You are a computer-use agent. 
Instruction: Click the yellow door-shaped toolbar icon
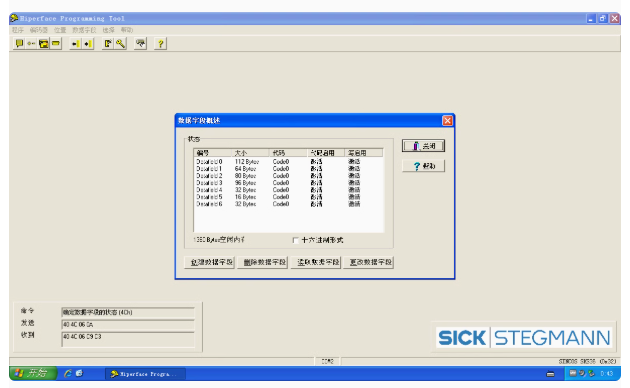point(108,43)
